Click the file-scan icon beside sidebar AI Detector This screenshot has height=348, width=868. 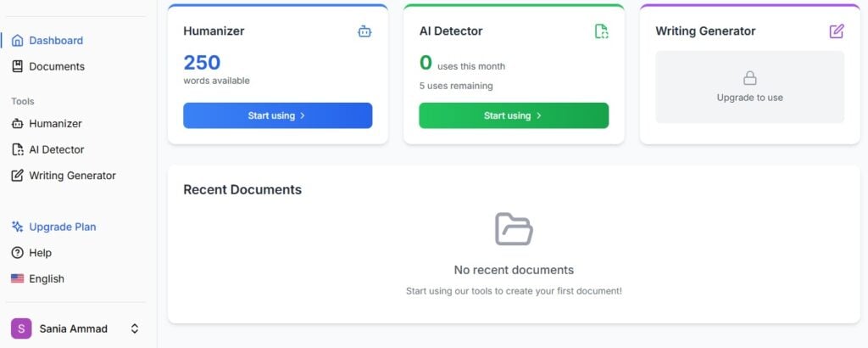[18, 149]
